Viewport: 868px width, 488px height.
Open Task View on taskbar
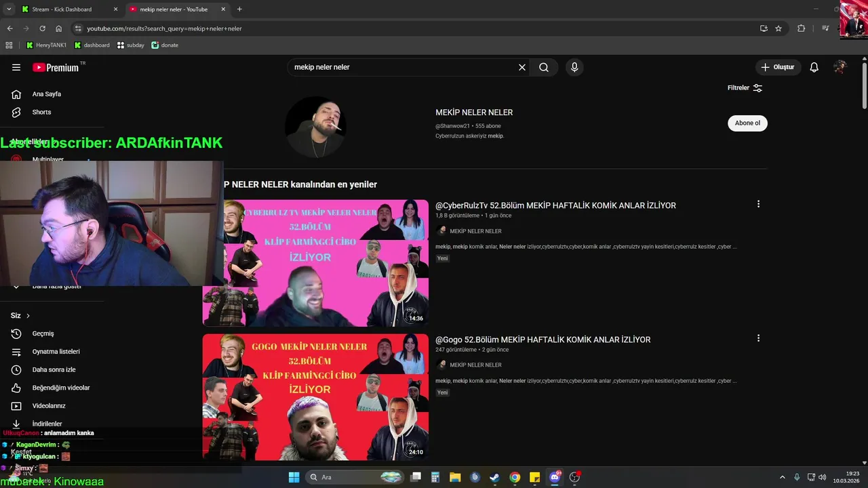tap(416, 477)
